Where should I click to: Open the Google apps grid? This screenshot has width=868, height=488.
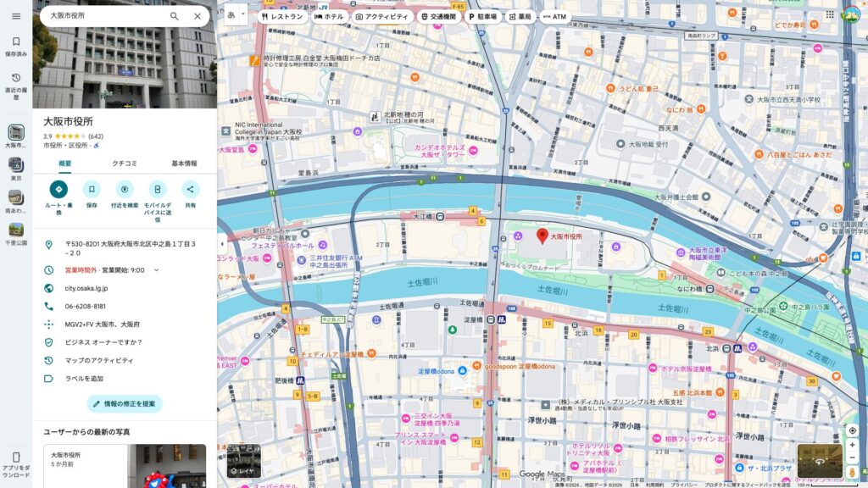(829, 14)
